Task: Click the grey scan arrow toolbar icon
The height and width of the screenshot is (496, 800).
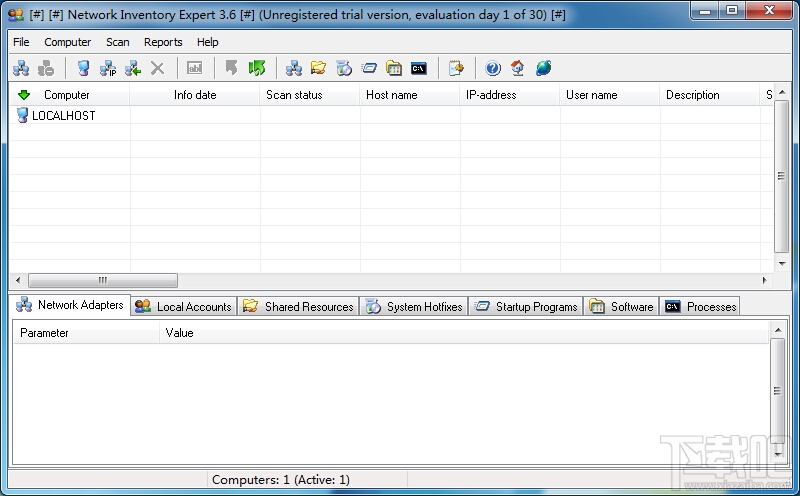Action: click(231, 68)
